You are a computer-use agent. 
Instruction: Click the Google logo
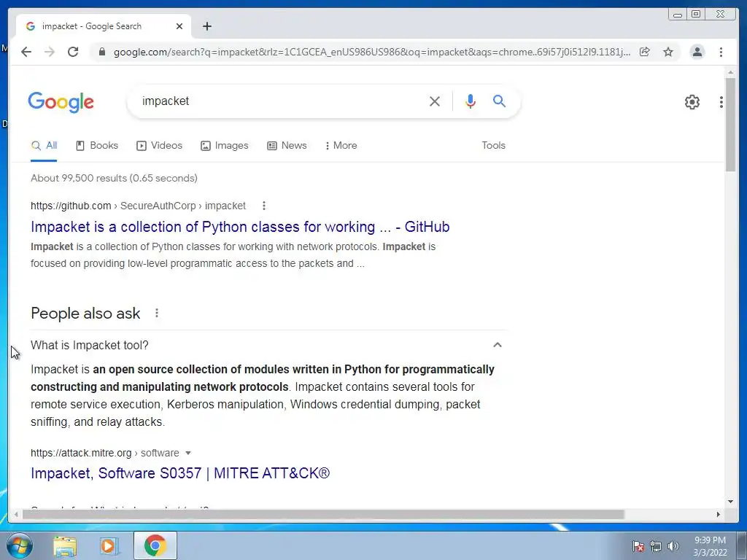tap(61, 102)
